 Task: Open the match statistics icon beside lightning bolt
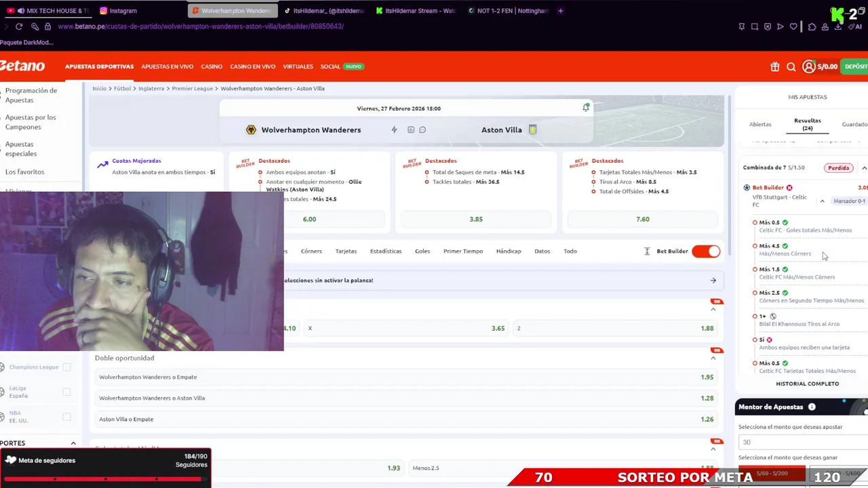(x=411, y=129)
